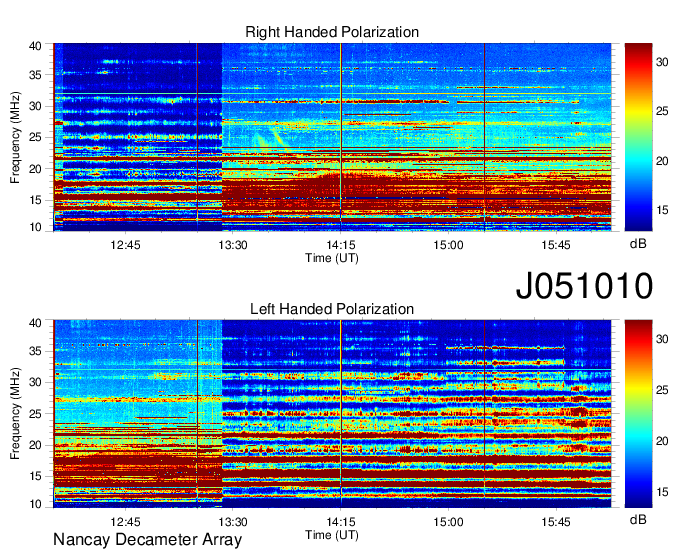Click "15:00" time tick under right-handed plot

[x=448, y=245]
